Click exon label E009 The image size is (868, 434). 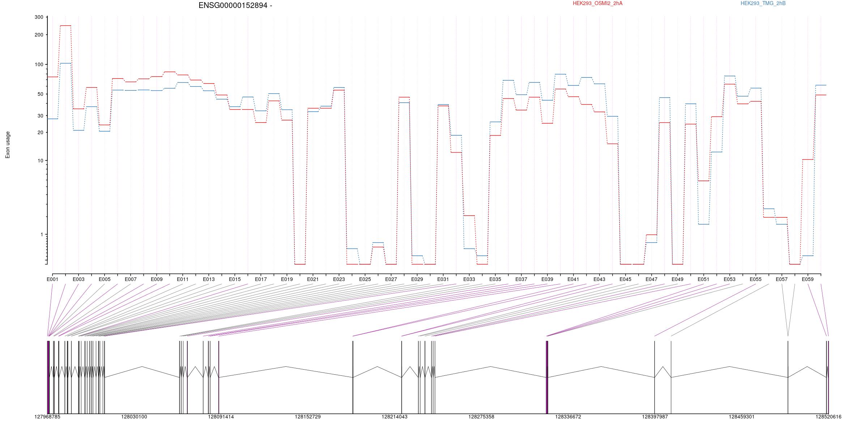coord(157,279)
